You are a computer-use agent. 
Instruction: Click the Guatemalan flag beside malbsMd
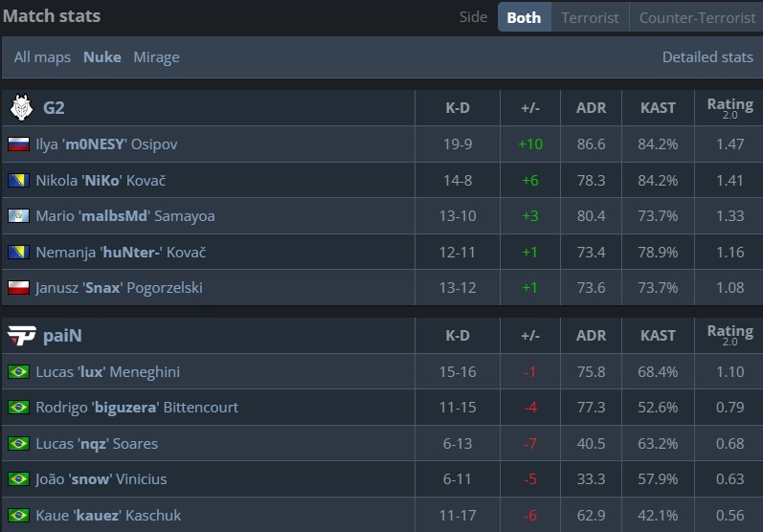click(x=18, y=216)
